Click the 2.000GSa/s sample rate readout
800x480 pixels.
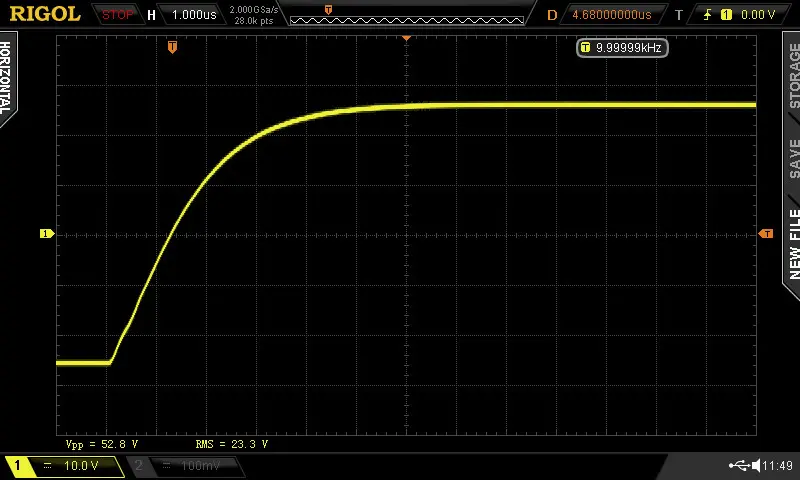(254, 10)
